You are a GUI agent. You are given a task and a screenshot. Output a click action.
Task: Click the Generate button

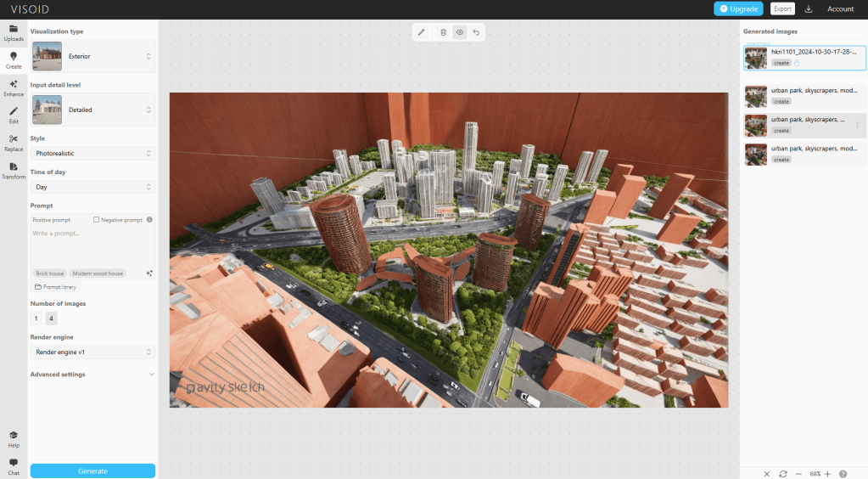click(x=92, y=471)
